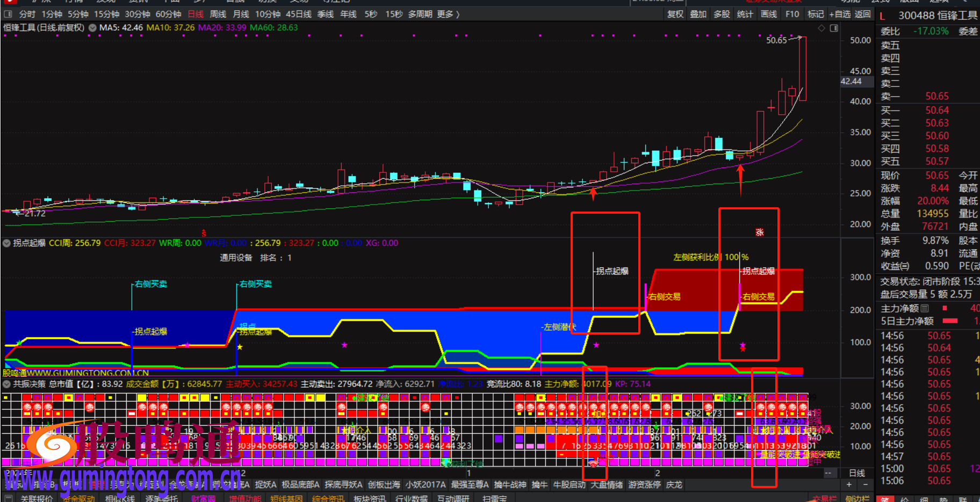Click the 42.44 price label on axis
Viewport: 980px width, 502px height.
(851, 82)
